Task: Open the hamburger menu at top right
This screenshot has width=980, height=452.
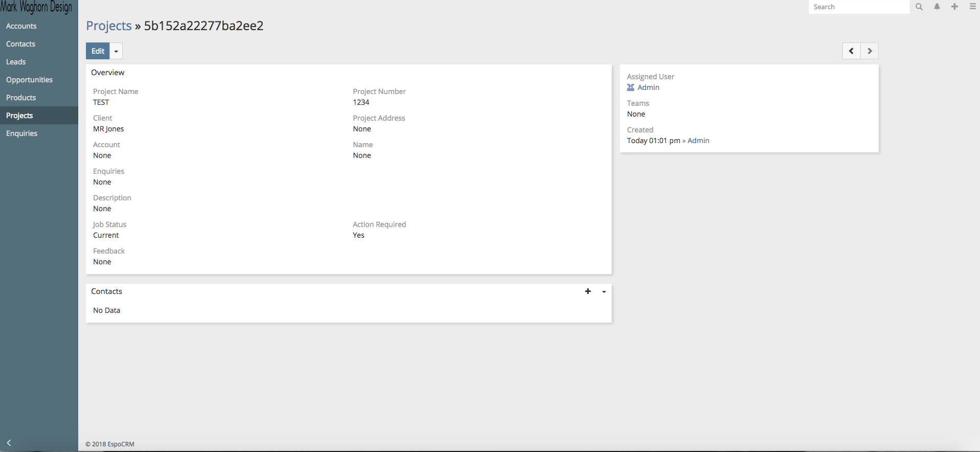Action: click(972, 7)
